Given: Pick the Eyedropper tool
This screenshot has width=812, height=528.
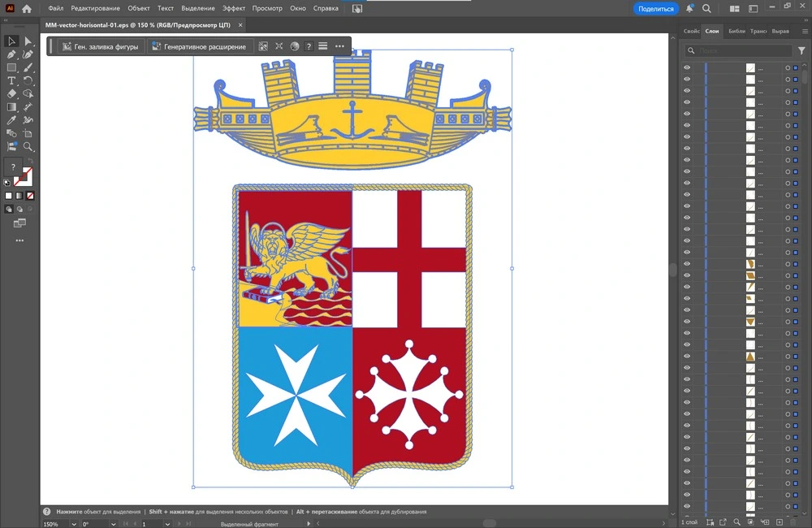Looking at the screenshot, I should pyautogui.click(x=12, y=120).
